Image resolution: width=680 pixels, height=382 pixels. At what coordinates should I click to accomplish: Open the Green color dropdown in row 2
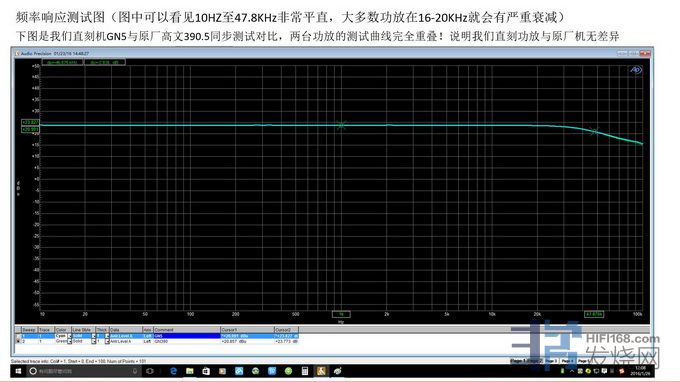(x=69, y=341)
